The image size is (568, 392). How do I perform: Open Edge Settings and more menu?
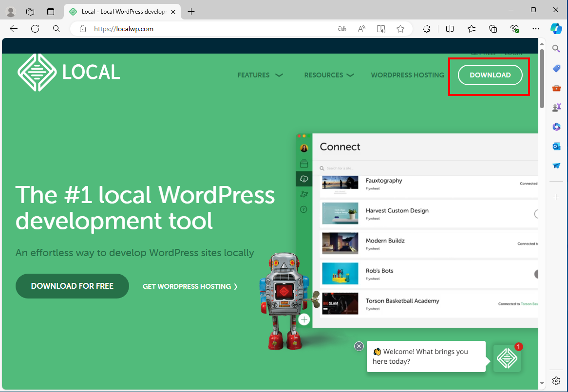pyautogui.click(x=536, y=29)
